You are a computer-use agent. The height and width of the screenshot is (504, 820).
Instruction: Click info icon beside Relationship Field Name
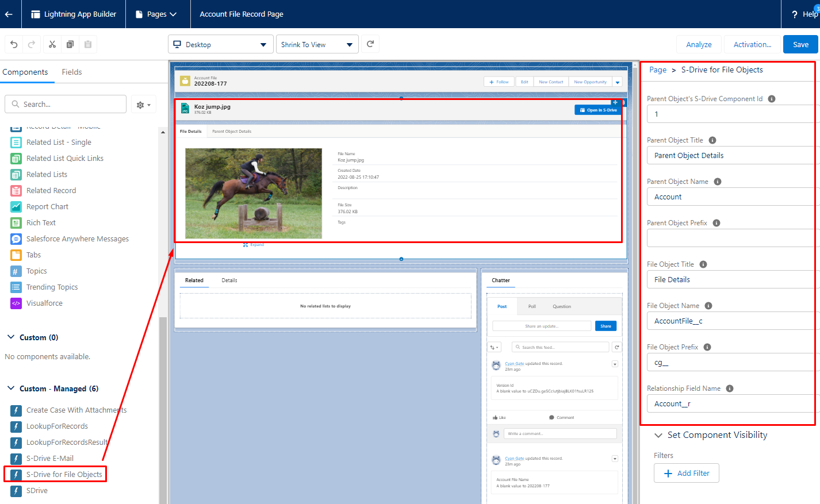click(x=730, y=388)
